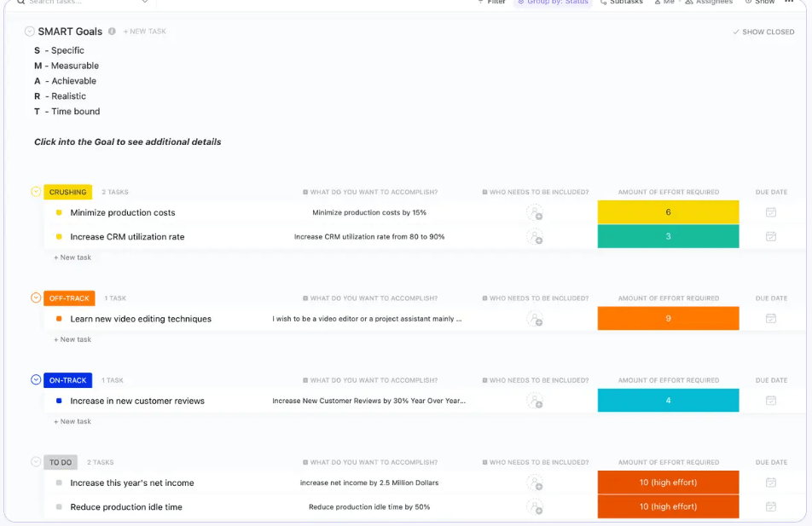Collapse the OFF-TRACK status group
The width and height of the screenshot is (812, 526).
pyautogui.click(x=36, y=298)
